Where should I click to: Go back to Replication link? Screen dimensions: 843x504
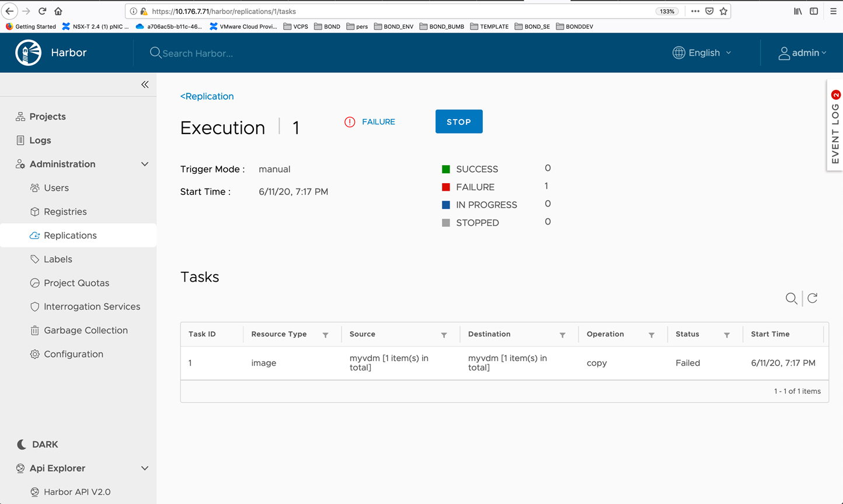coord(207,96)
